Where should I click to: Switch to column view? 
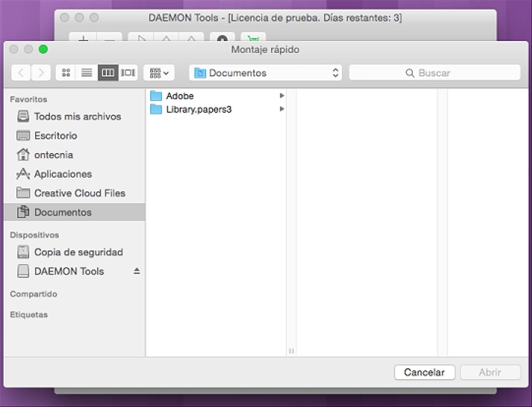(108, 73)
